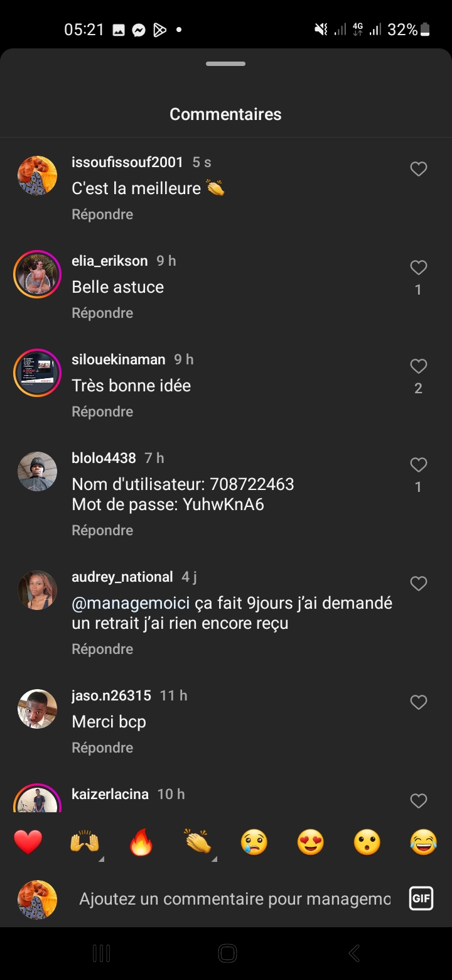Image resolution: width=452 pixels, height=980 pixels.
Task: Like issoufissouf2001's comment with the heart
Action: tap(418, 169)
